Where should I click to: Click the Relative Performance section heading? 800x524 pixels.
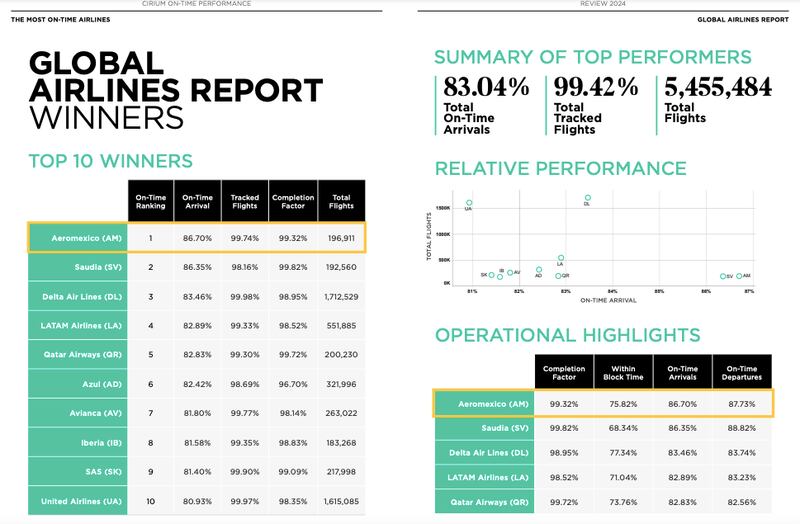559,168
